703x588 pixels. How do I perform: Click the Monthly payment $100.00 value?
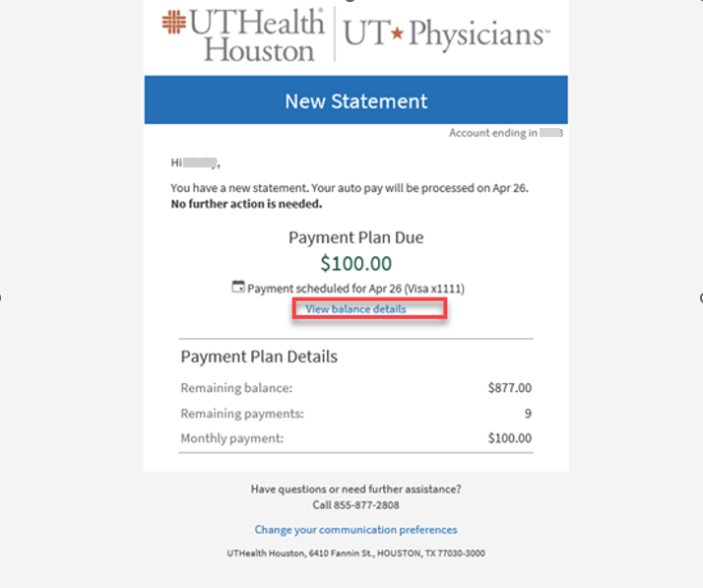coord(509,438)
